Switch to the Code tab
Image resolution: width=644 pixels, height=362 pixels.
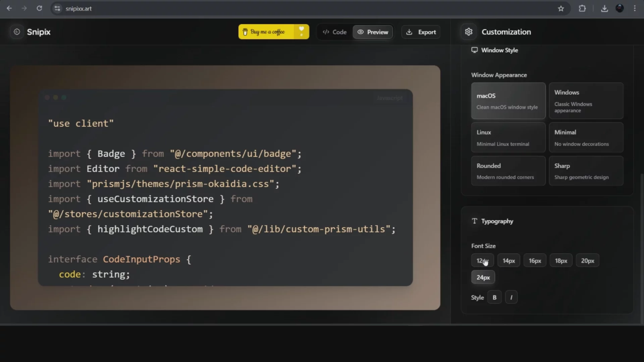pos(334,32)
